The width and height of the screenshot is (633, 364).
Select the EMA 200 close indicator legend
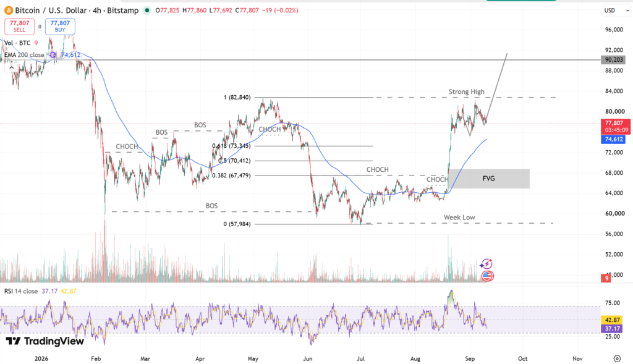pyautogui.click(x=24, y=55)
